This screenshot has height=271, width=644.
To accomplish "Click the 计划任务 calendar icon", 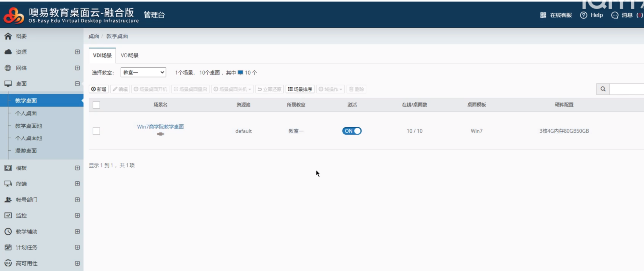I will [8, 248].
